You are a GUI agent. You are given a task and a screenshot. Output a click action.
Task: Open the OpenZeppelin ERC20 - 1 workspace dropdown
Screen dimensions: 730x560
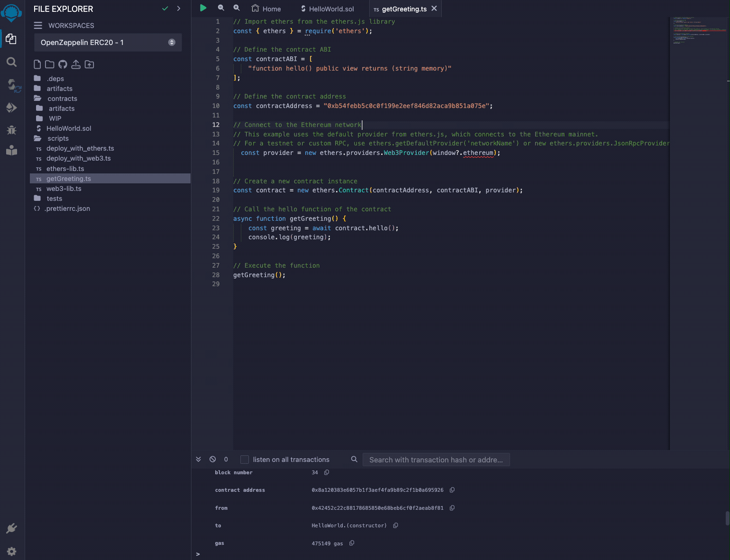click(x=108, y=43)
